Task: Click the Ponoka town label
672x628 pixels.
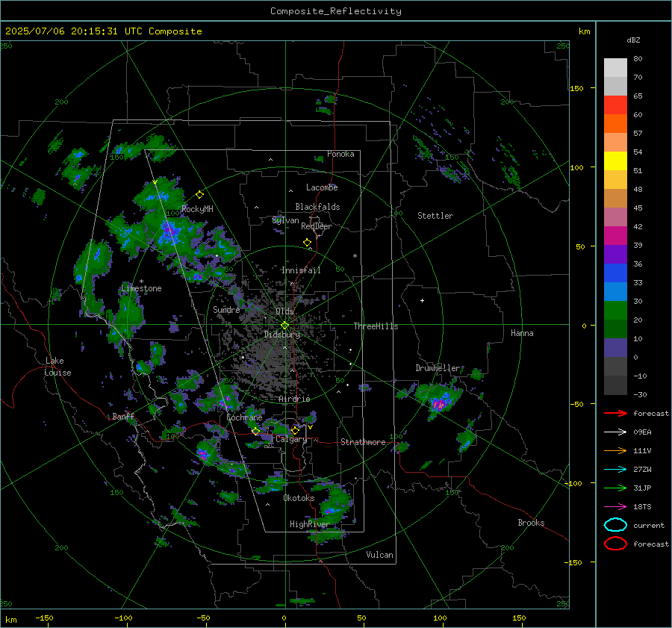Action: (x=340, y=155)
